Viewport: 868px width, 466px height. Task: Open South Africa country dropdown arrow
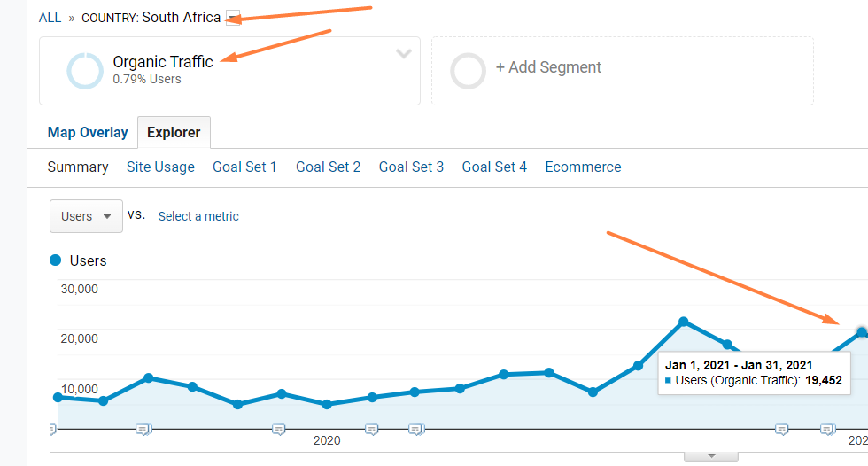click(x=233, y=18)
